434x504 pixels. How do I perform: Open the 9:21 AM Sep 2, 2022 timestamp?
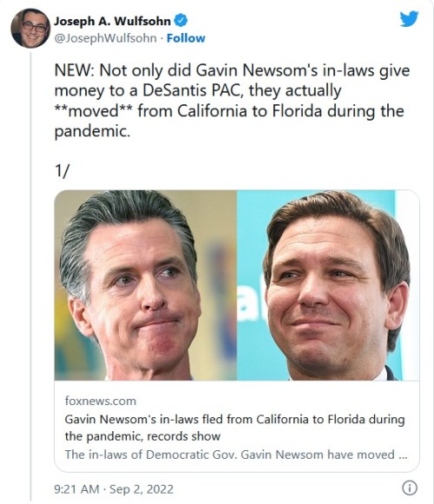click(114, 489)
